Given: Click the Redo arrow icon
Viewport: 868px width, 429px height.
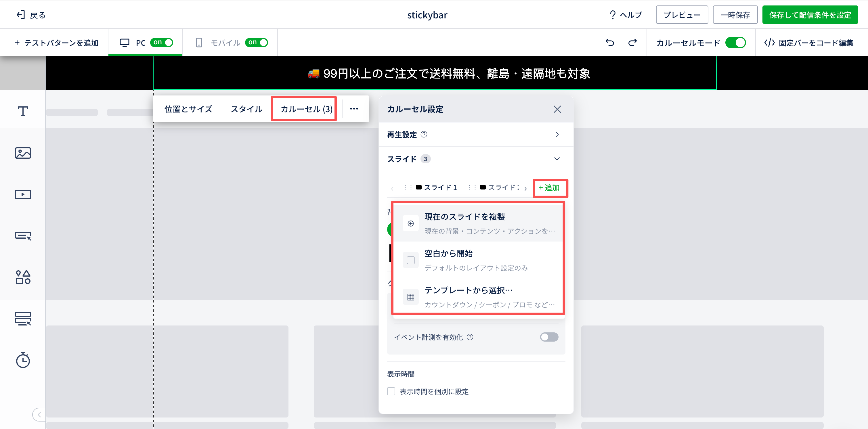Looking at the screenshot, I should 632,43.
